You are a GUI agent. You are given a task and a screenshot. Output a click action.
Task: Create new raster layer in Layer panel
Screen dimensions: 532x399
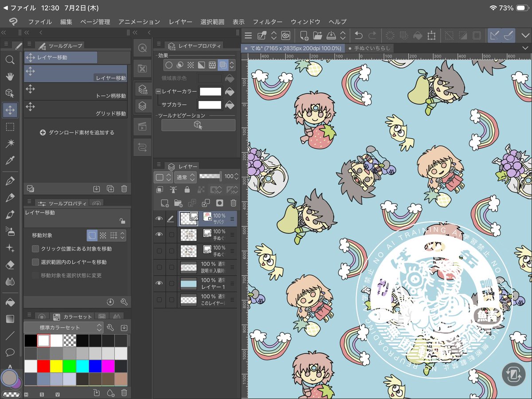click(x=164, y=203)
